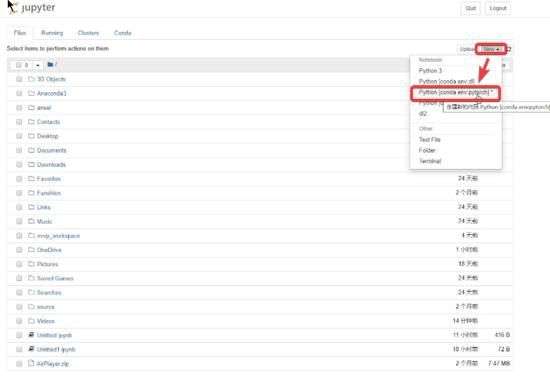Viewport: 550px width, 379px height.
Task: Click the folder icon beside Contacts
Action: pos(31,121)
